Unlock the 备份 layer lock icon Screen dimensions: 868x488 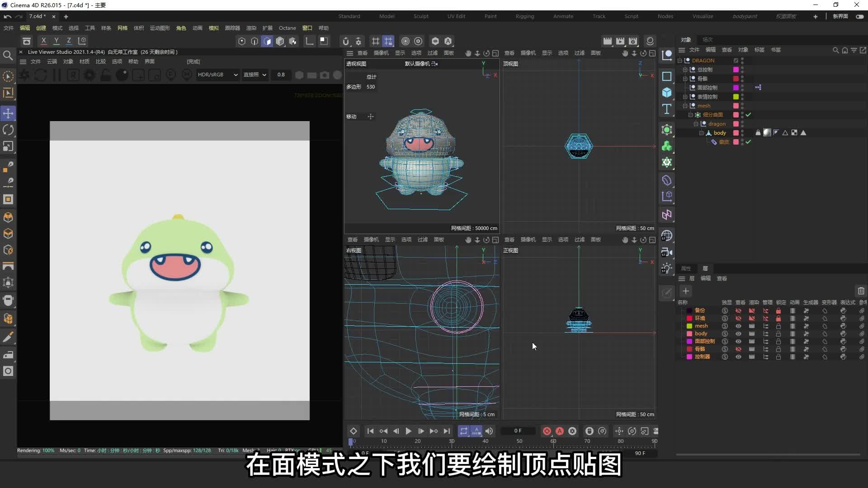(778, 311)
